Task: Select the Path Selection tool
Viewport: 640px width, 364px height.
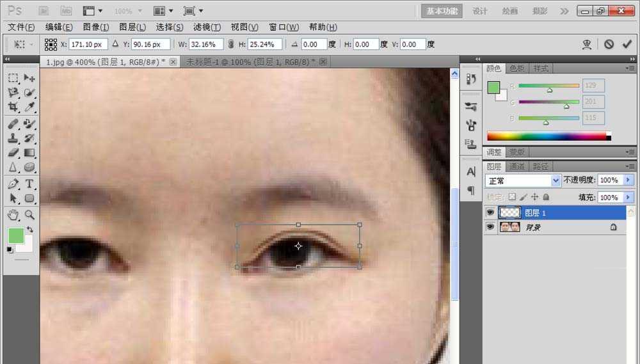Action: 13,198
